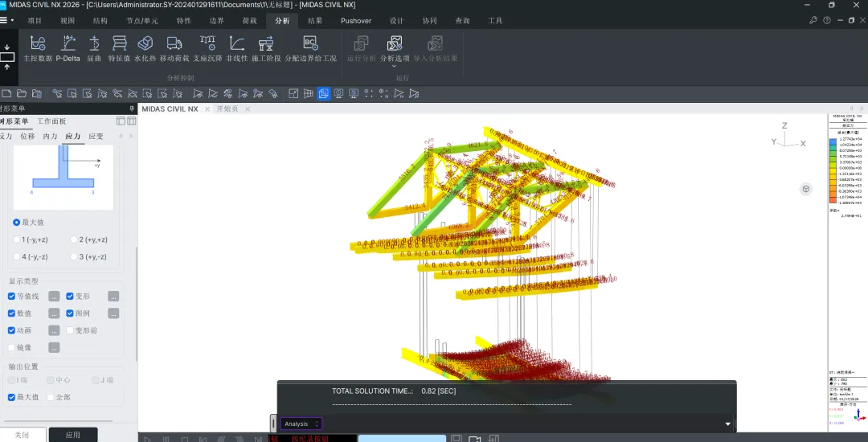This screenshot has height=442, width=868.
Task: Click the stop button in animation bar
Action: (185, 440)
